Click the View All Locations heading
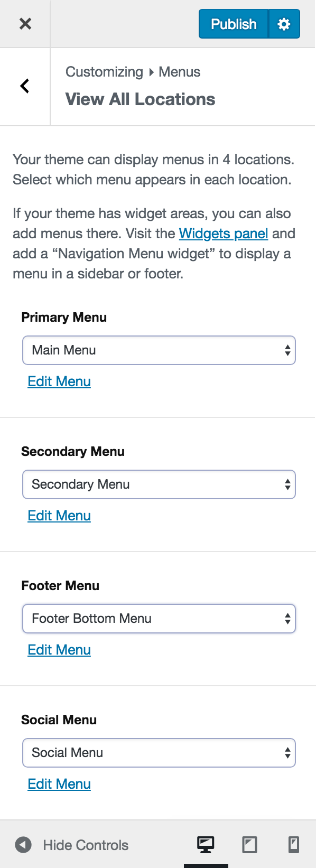 (140, 99)
